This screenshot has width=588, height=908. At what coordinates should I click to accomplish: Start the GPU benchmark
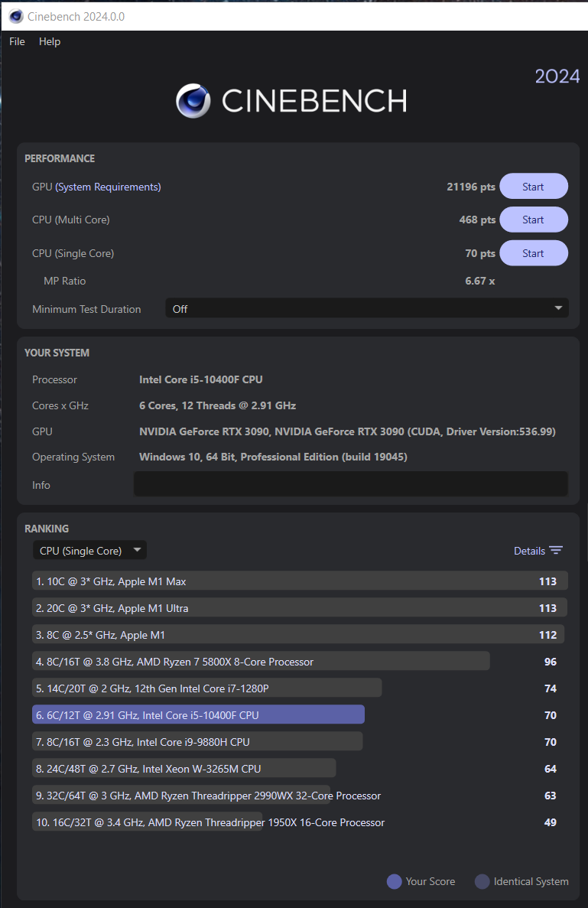tap(534, 187)
